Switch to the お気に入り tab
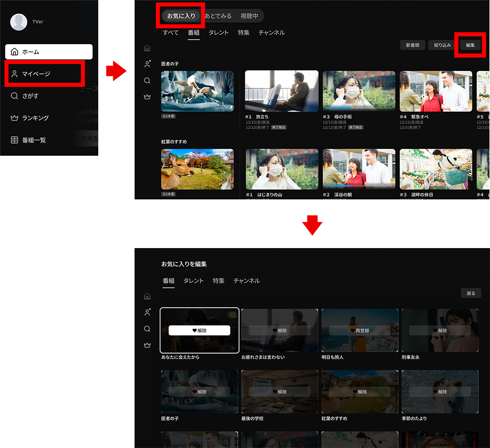 [x=181, y=16]
